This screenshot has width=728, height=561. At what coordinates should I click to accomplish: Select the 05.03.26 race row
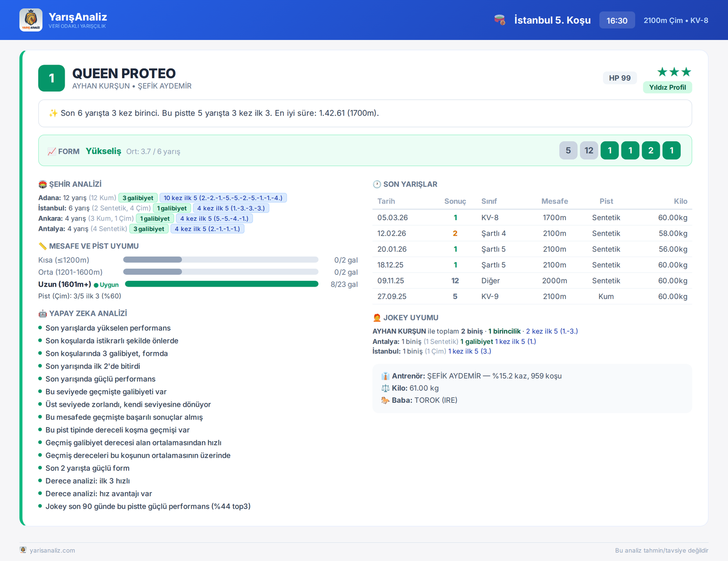pyautogui.click(x=532, y=217)
